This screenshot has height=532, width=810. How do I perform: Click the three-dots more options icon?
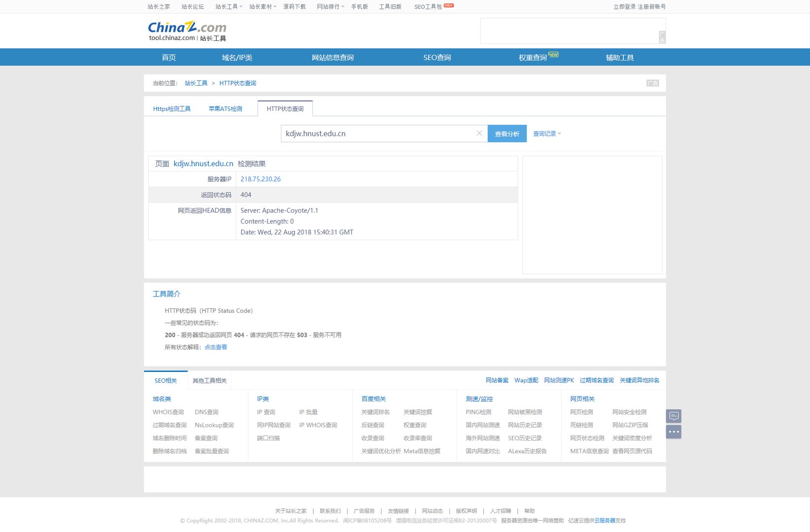(674, 432)
